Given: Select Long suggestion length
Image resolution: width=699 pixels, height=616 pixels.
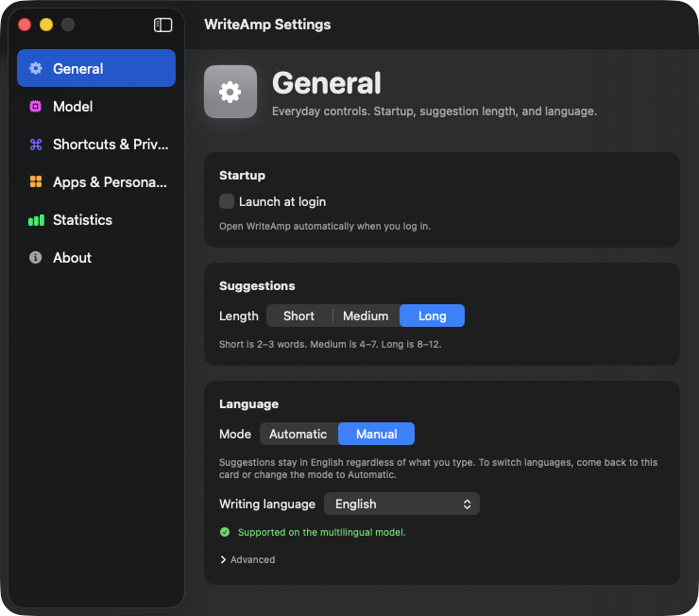Looking at the screenshot, I should coord(432,316).
